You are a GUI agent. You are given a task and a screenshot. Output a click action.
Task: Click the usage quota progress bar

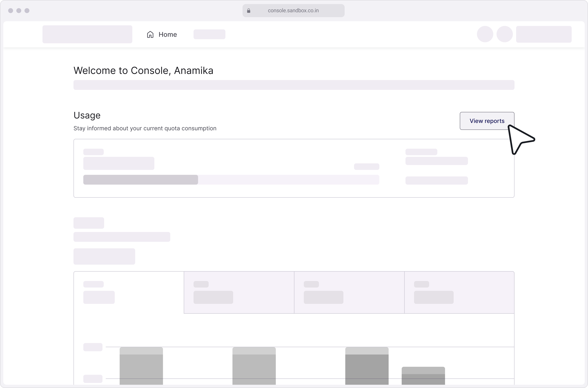[x=231, y=180]
